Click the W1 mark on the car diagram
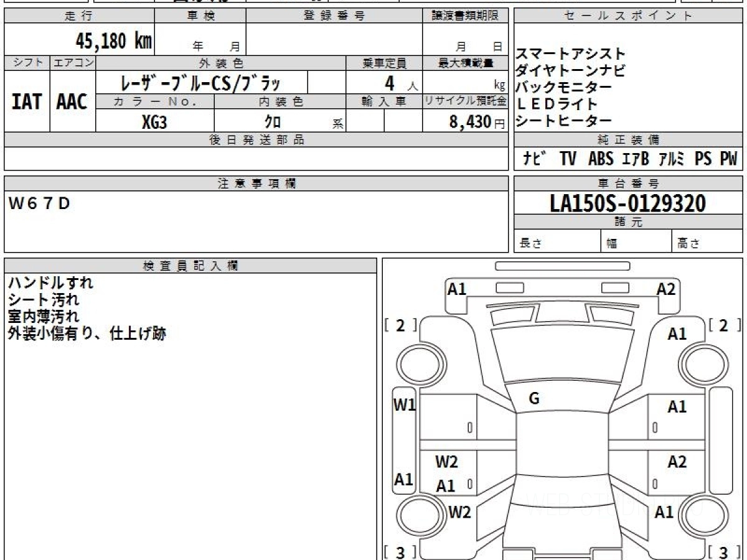The height and width of the screenshot is (560, 747). [405, 405]
